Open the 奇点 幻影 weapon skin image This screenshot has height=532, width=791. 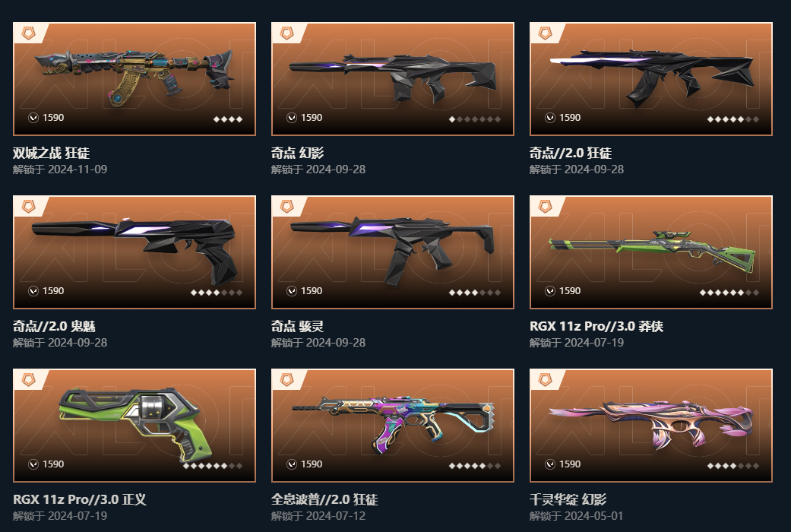[393, 79]
